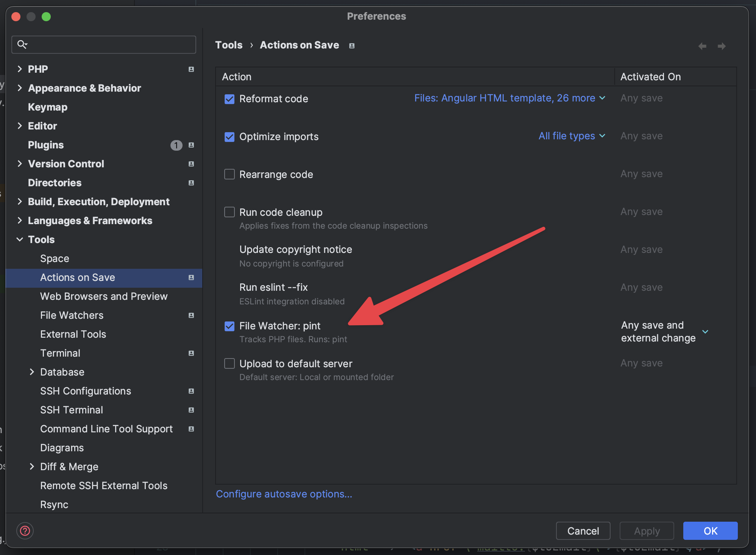The height and width of the screenshot is (555, 756).
Task: Click the Configure autosave options link
Action: pyautogui.click(x=284, y=494)
